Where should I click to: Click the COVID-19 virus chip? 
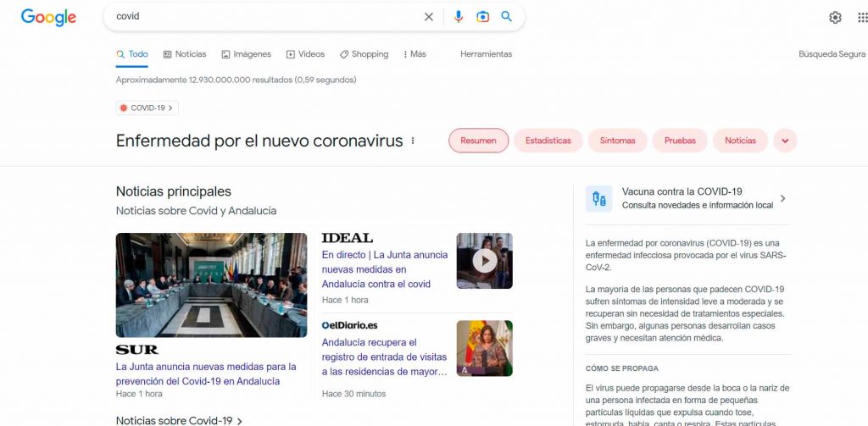point(147,108)
